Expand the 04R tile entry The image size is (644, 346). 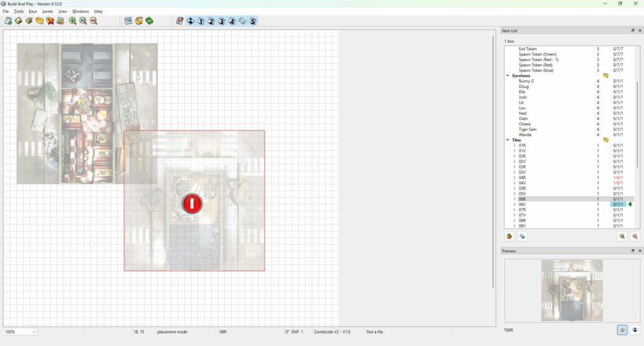pyautogui.click(x=514, y=177)
